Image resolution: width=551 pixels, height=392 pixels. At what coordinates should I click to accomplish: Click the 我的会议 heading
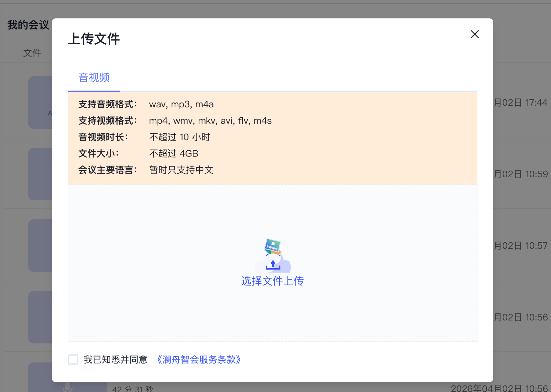click(x=28, y=25)
